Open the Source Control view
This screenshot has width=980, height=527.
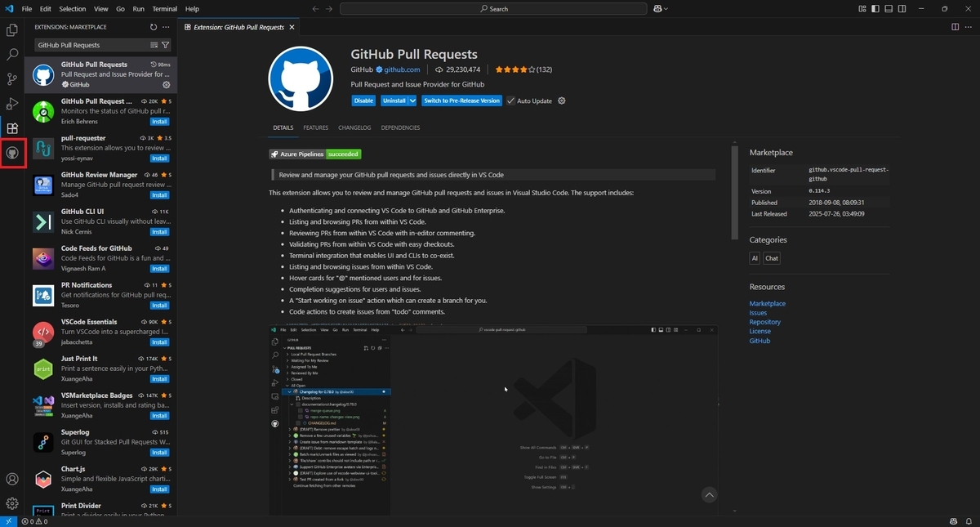coord(11,76)
